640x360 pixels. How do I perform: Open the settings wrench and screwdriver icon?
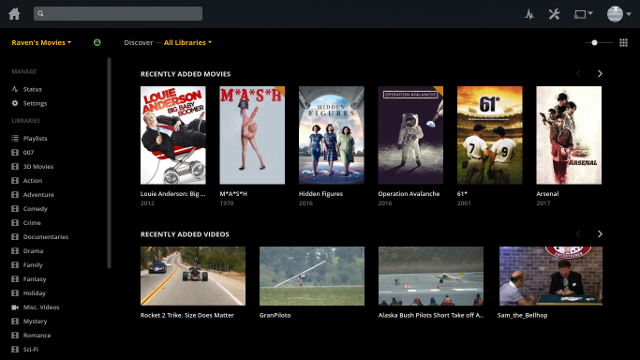pos(554,14)
